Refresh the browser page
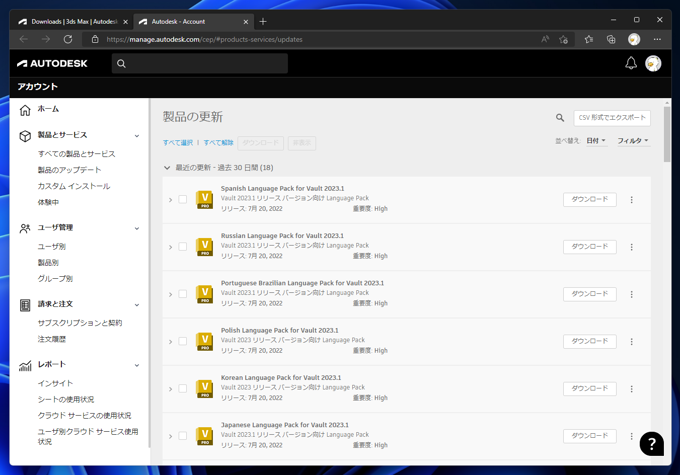The width and height of the screenshot is (680, 475). click(68, 39)
